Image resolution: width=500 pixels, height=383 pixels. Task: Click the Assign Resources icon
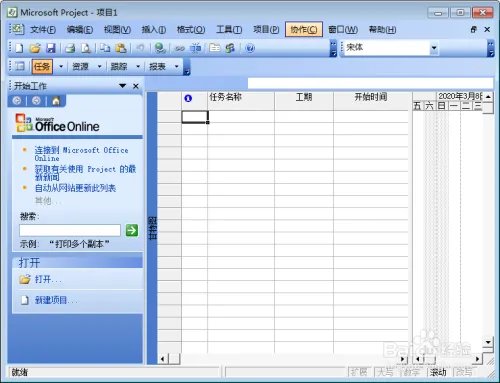(230, 48)
